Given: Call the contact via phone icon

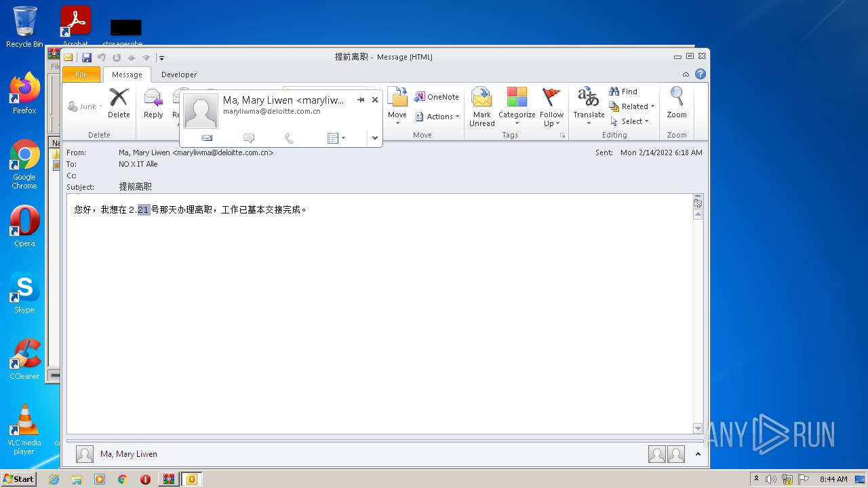Looking at the screenshot, I should [289, 138].
